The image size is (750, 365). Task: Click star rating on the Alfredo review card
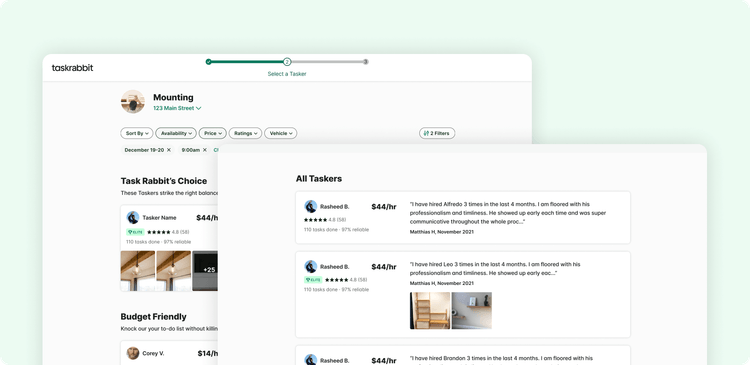316,220
